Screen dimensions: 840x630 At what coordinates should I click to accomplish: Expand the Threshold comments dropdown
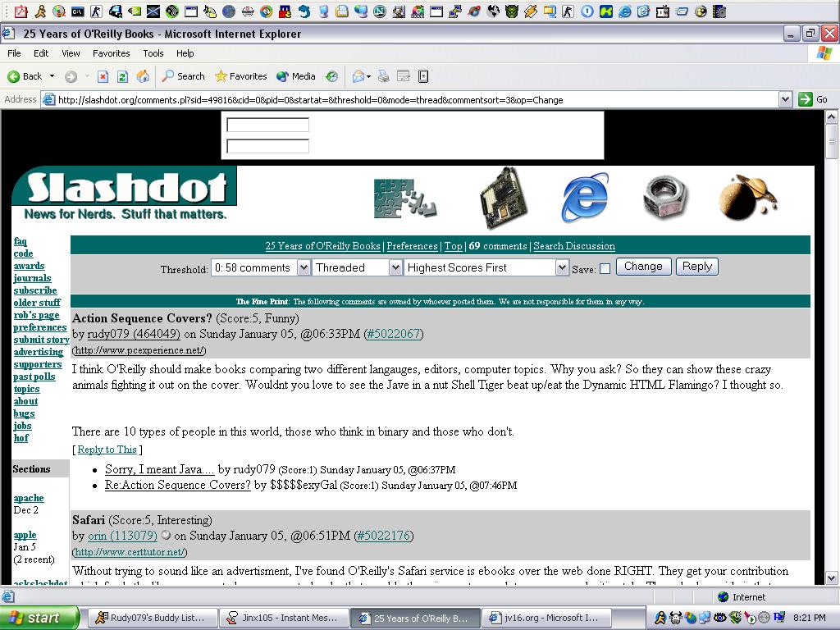coord(303,267)
